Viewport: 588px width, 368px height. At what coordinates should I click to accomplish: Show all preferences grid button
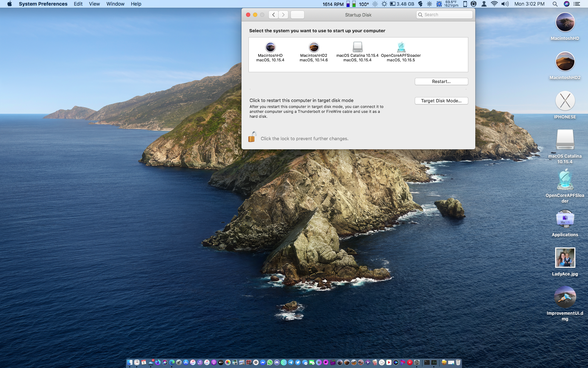[x=297, y=15]
